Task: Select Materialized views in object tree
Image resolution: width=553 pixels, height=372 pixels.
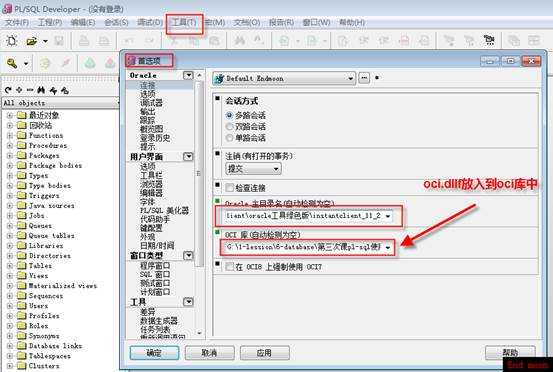Action: pos(63,286)
